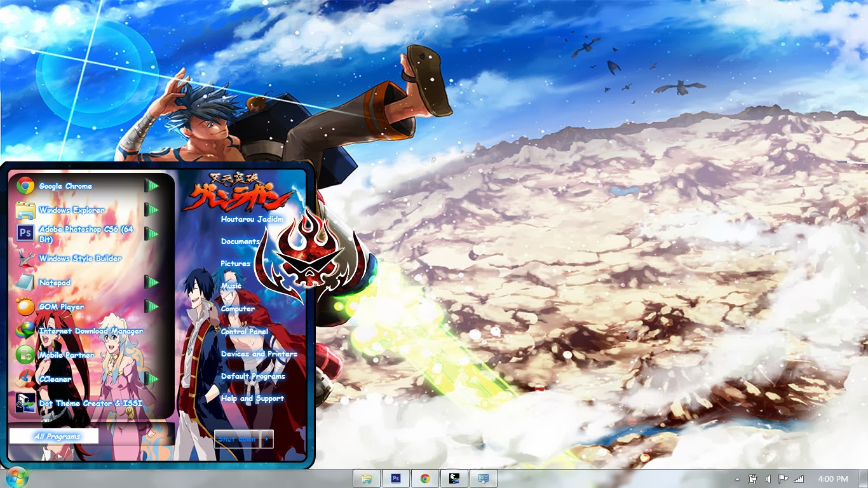Viewport: 868px width, 488px height.
Task: Show hidden tray icons arrow
Action: pyautogui.click(x=737, y=479)
